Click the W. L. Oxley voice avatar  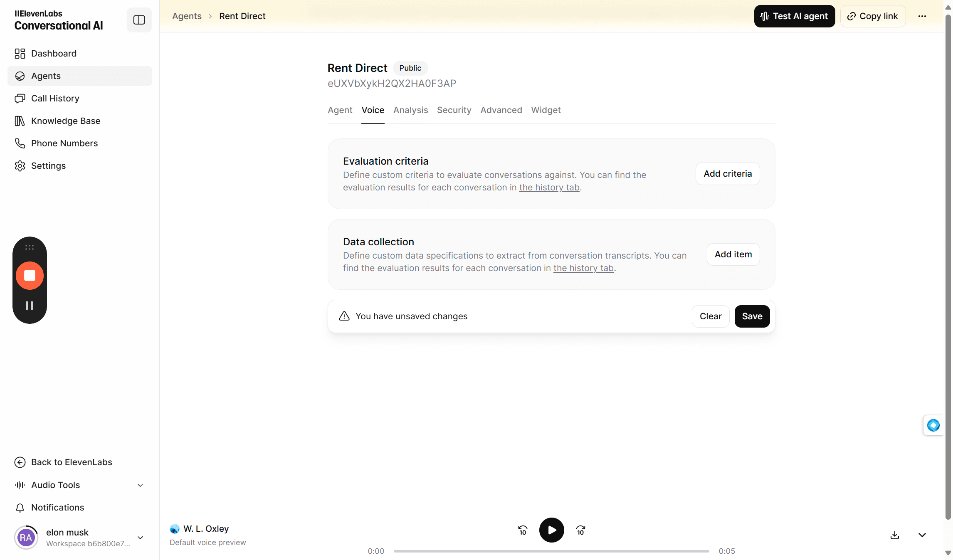coord(175,529)
